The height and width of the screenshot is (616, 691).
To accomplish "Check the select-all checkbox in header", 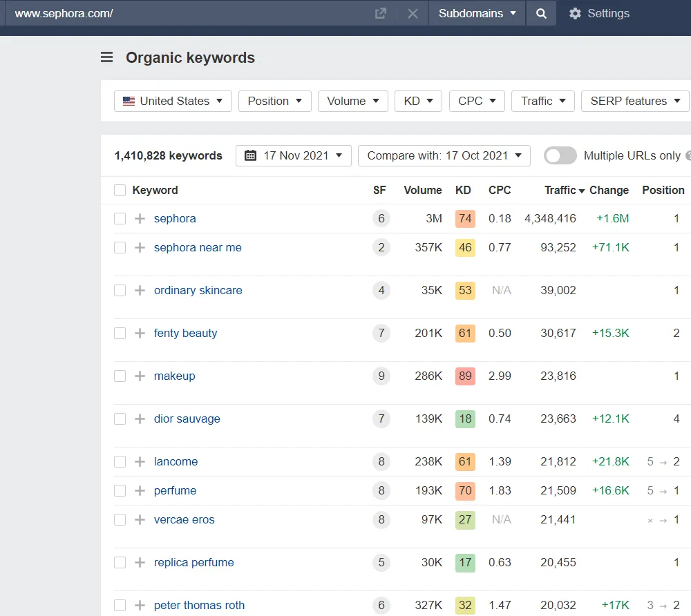I will coord(120,191).
